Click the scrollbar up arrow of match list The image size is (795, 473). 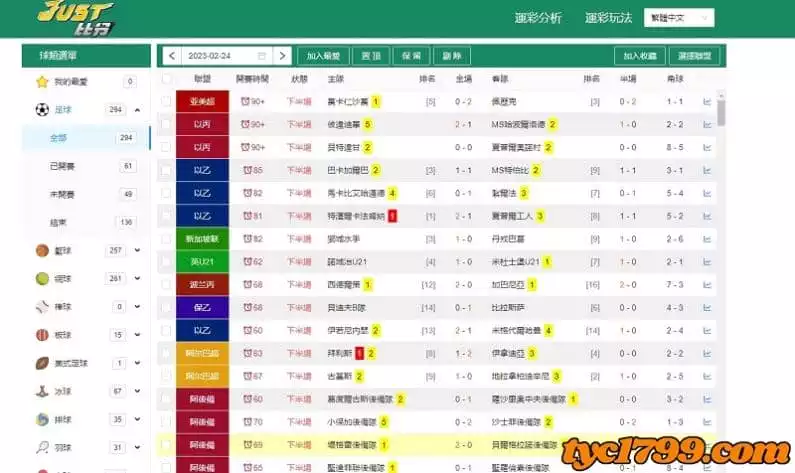pyautogui.click(x=721, y=95)
